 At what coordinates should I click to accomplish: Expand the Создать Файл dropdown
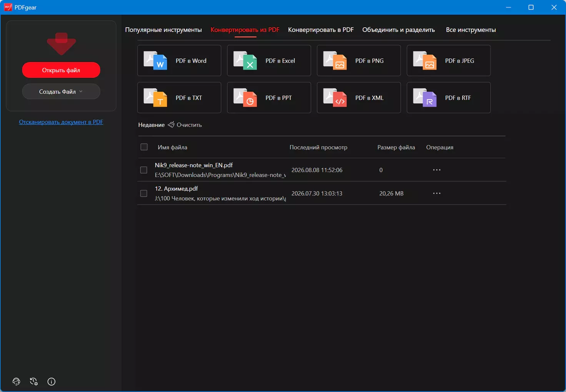[61, 91]
